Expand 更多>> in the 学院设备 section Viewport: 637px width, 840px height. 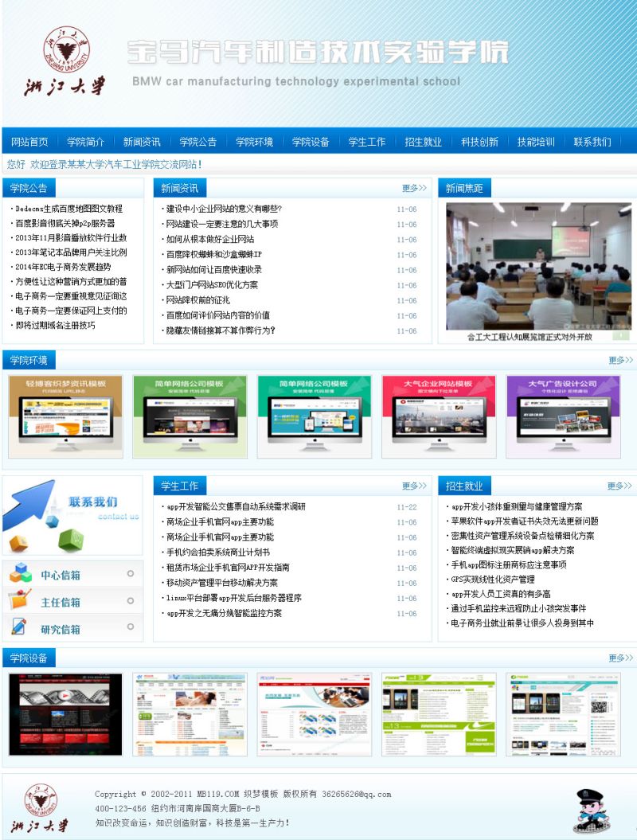620,658
